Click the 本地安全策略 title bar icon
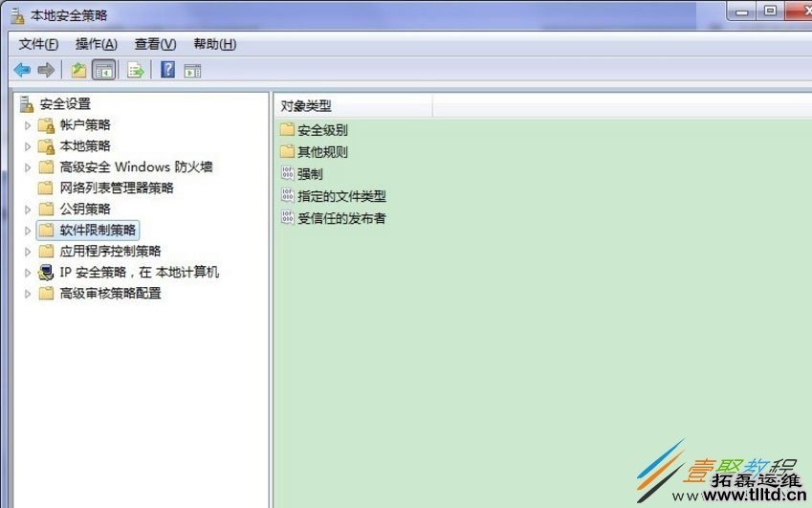This screenshot has width=812, height=508. click(17, 15)
